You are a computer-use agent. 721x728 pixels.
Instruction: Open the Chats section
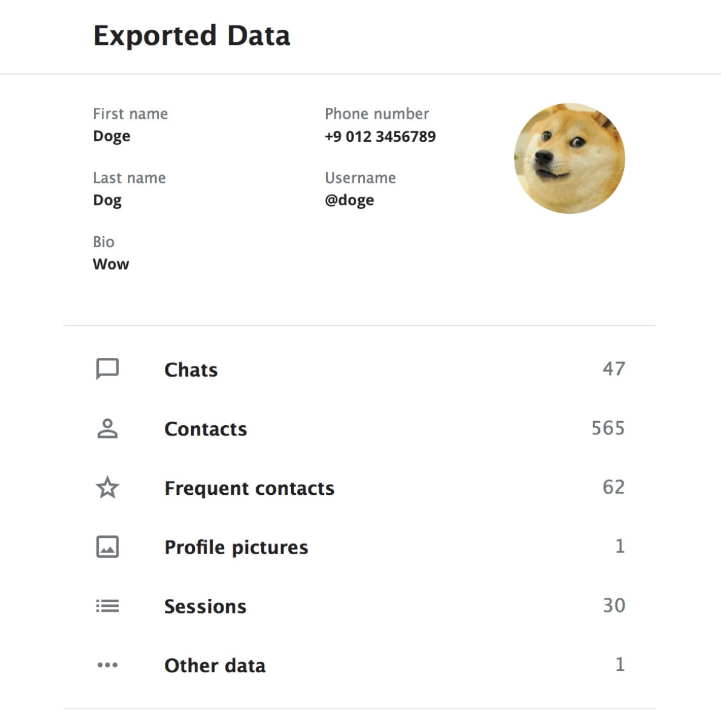(x=191, y=369)
